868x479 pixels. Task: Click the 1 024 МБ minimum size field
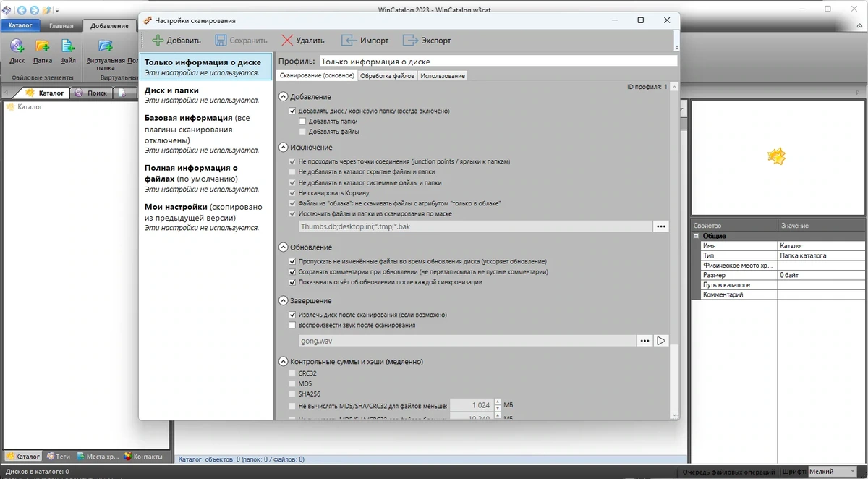471,405
